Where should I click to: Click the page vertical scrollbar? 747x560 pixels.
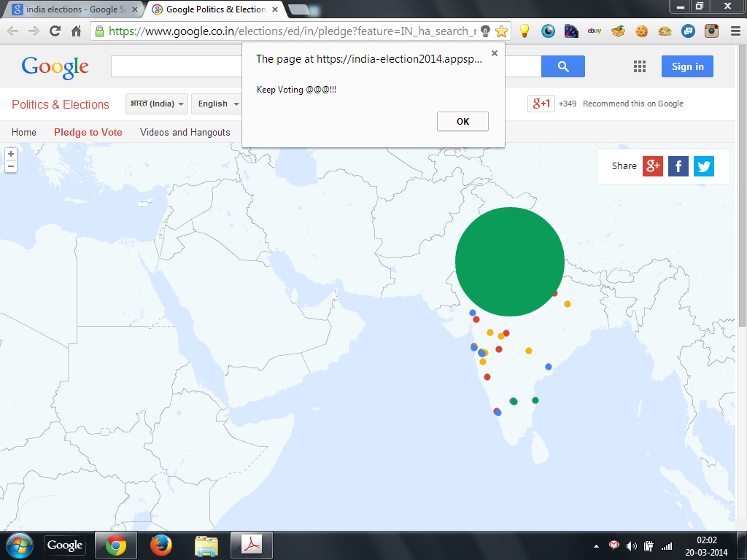coord(742,186)
